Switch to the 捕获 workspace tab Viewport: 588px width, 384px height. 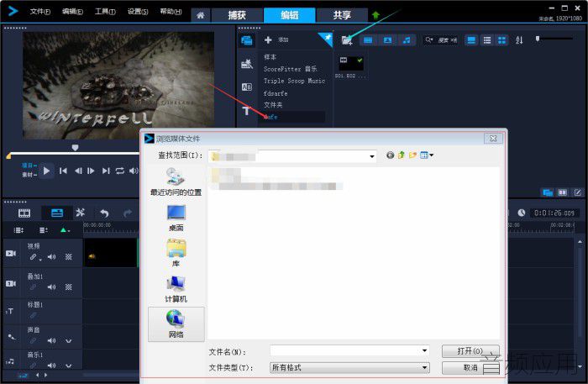[x=237, y=15]
